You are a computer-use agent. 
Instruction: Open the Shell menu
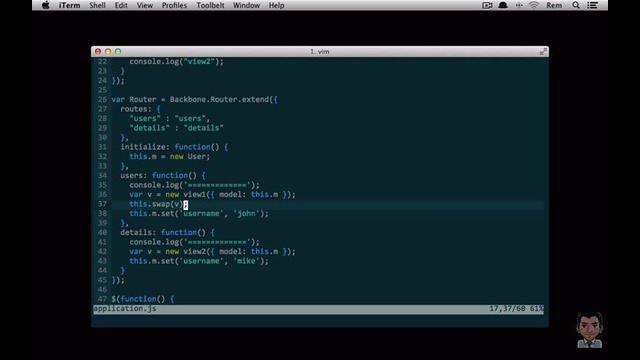[x=98, y=5]
